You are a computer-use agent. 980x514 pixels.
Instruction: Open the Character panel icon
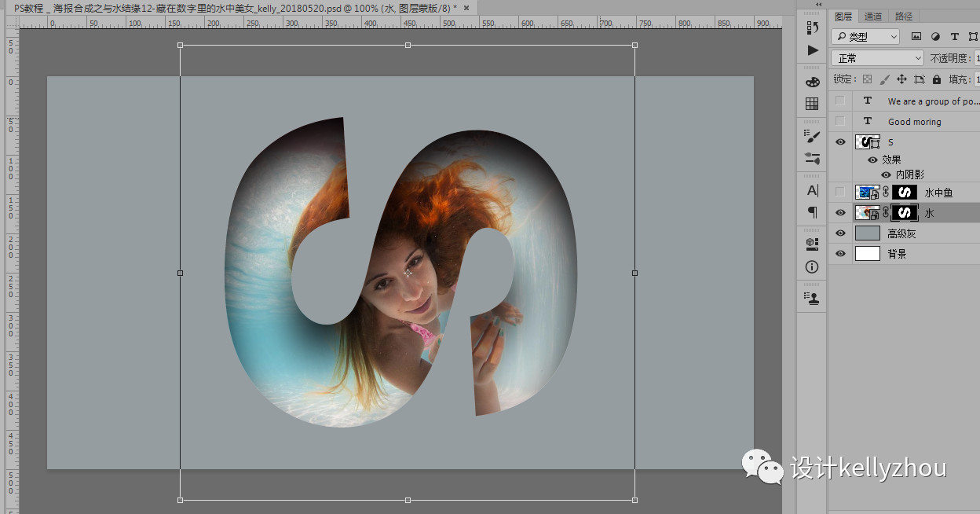tap(812, 190)
